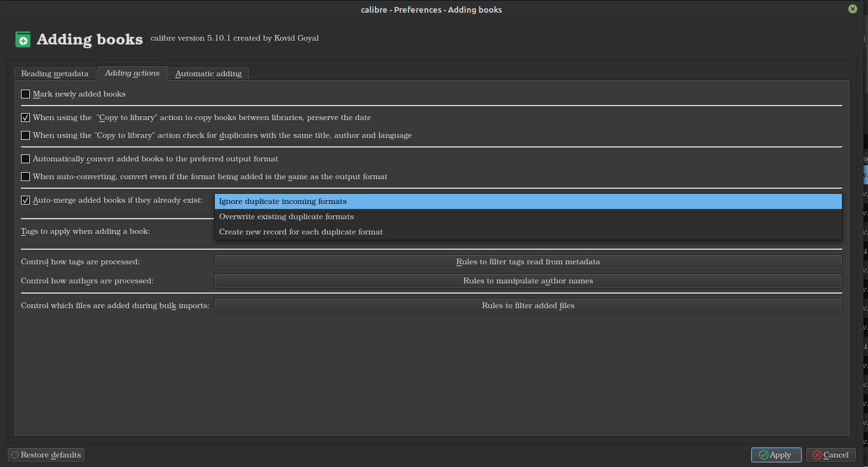Click the Control which files are added label
868x467 pixels.
click(115, 306)
